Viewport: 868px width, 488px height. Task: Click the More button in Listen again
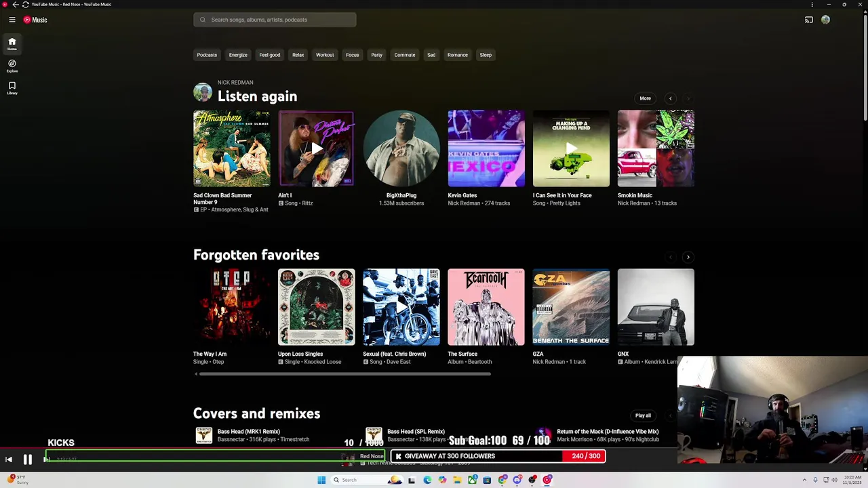tap(645, 98)
